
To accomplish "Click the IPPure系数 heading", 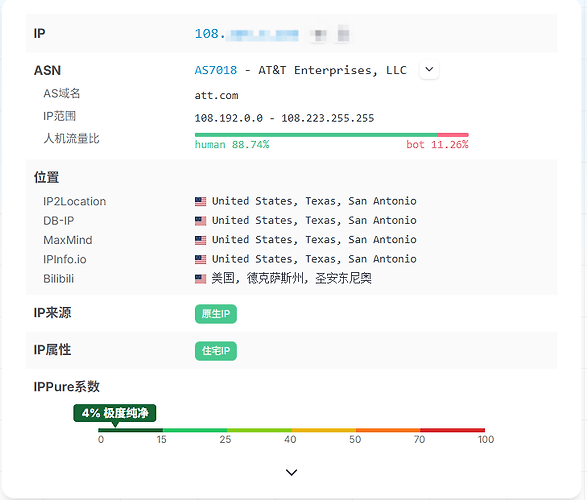I will pyautogui.click(x=67, y=387).
